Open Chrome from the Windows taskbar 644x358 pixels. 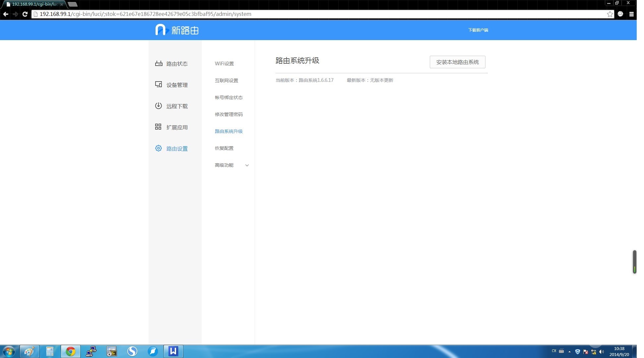coord(70,351)
